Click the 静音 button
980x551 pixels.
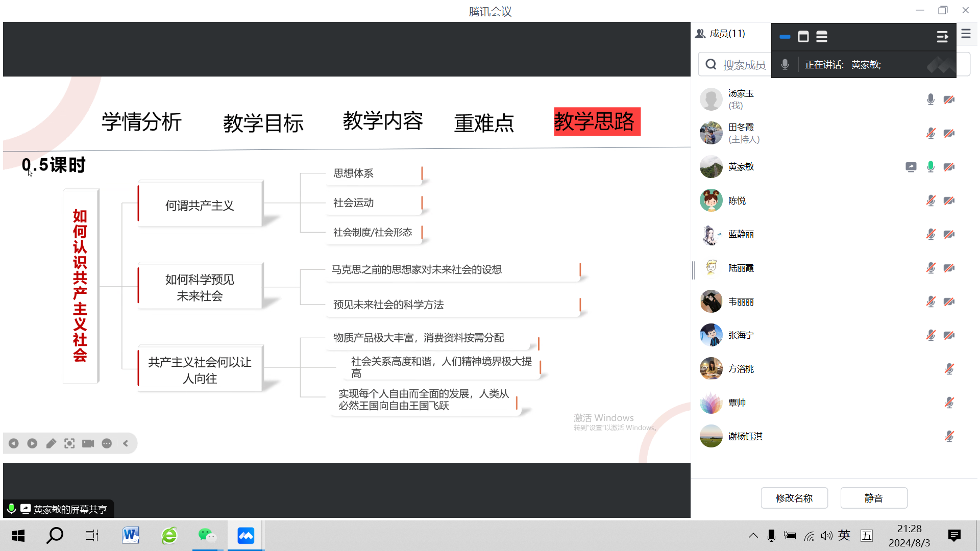coord(874,498)
